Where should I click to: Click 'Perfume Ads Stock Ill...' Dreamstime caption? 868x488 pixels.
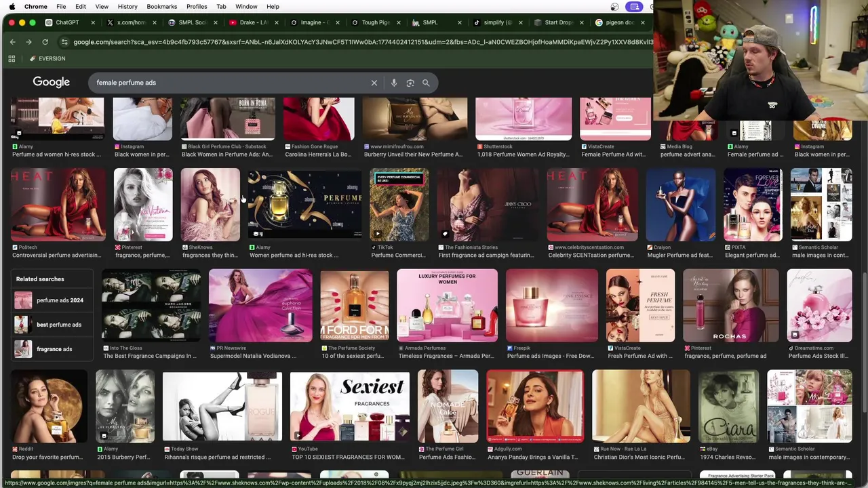pyautogui.click(x=818, y=356)
